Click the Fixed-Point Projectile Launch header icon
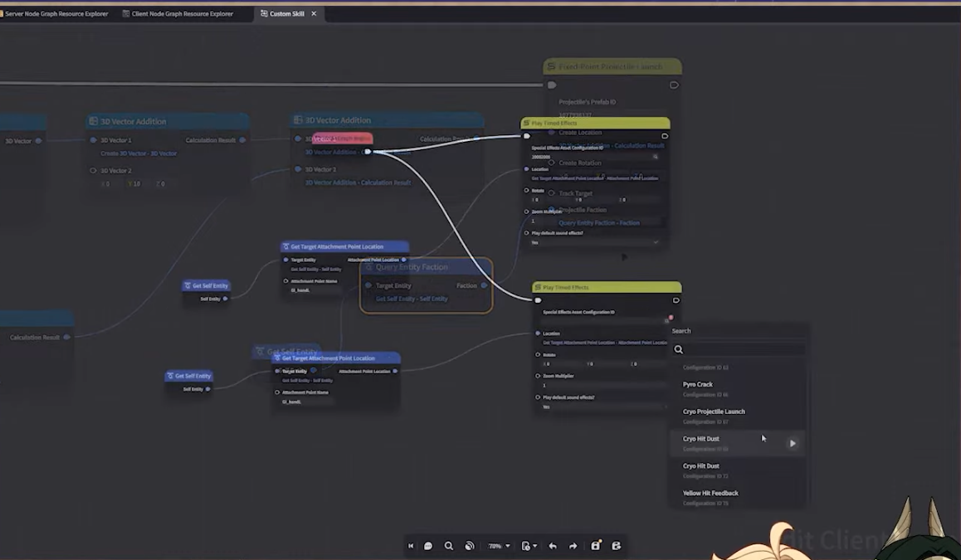The width and height of the screenshot is (961, 560). pyautogui.click(x=551, y=66)
